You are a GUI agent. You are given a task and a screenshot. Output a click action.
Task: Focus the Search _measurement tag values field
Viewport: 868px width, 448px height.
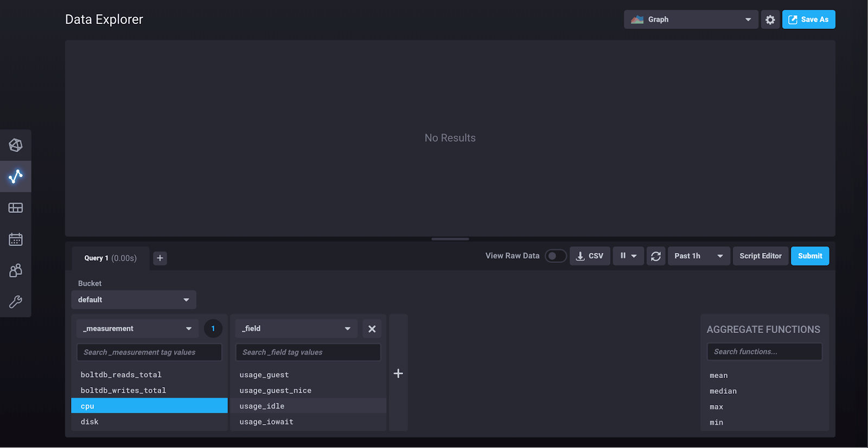[149, 352]
